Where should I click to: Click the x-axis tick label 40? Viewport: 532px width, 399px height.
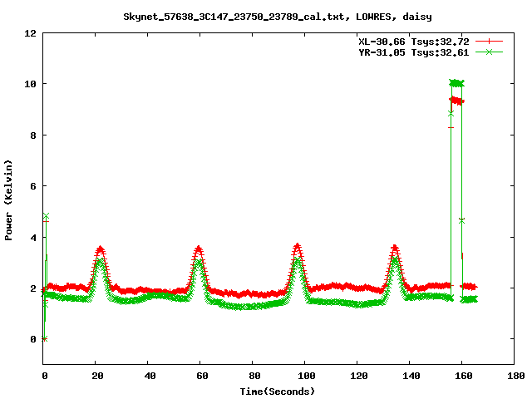pyautogui.click(x=148, y=377)
